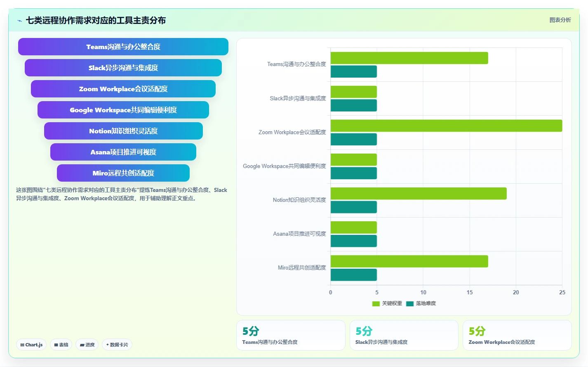Click the light green 关键权重 bar for Slack
588x367 pixels.
pos(354,92)
